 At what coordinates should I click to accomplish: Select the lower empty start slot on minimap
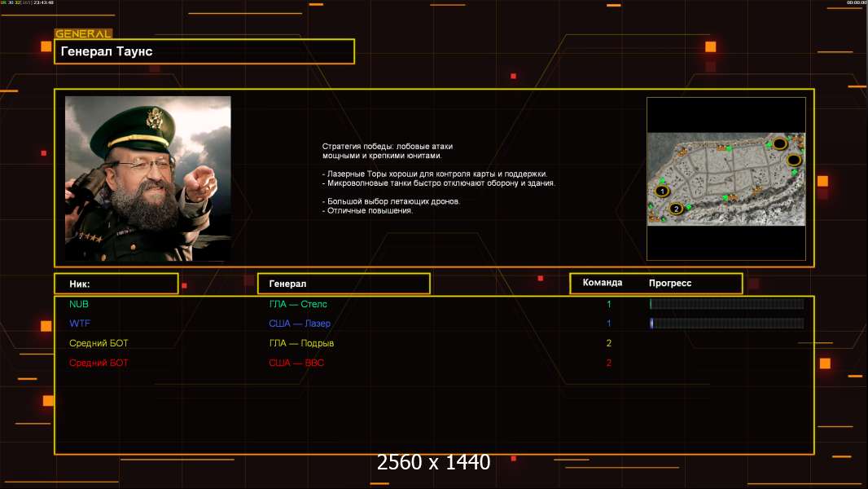pos(794,161)
